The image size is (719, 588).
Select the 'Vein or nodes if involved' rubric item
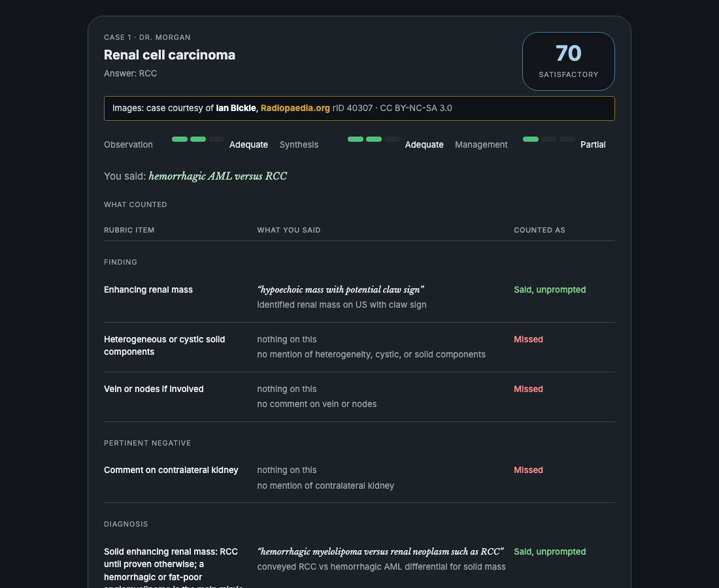click(154, 389)
